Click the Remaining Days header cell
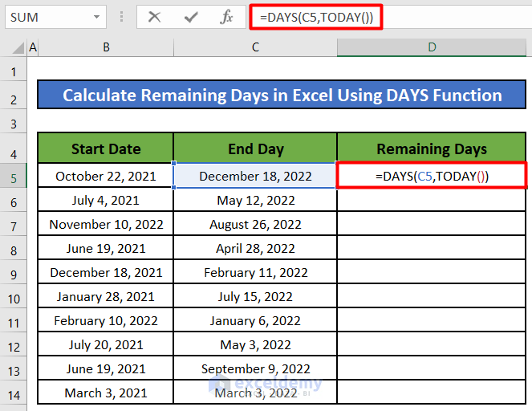The height and width of the screenshot is (411, 532). 432,149
